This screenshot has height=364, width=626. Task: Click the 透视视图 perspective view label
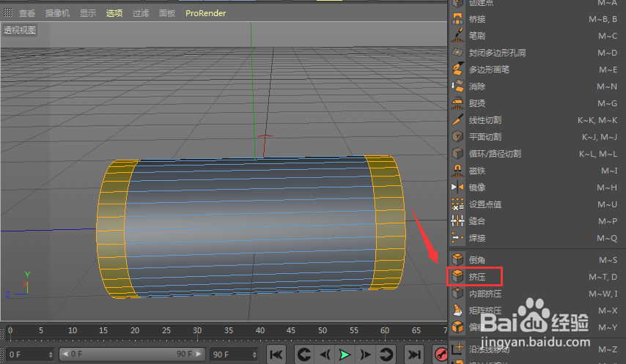pyautogui.click(x=20, y=30)
